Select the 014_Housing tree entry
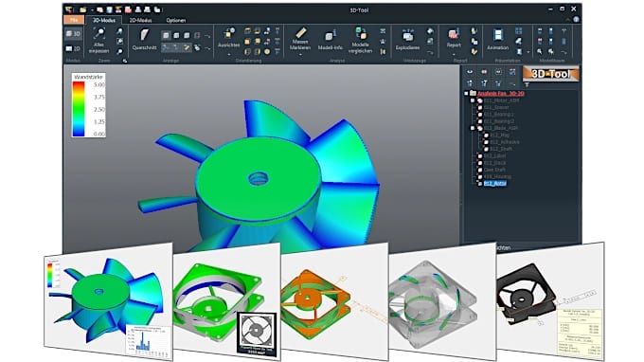This screenshot has height=362, width=644. [497, 176]
